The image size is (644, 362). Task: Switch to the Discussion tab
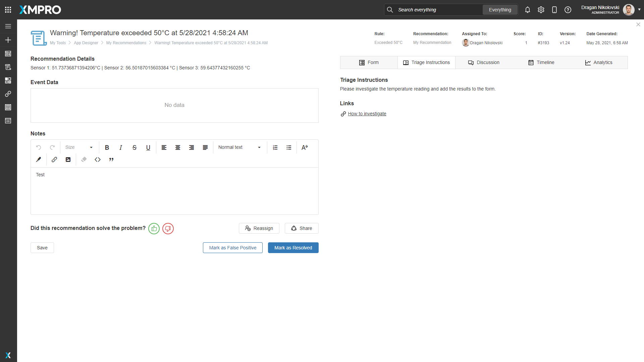coord(484,63)
